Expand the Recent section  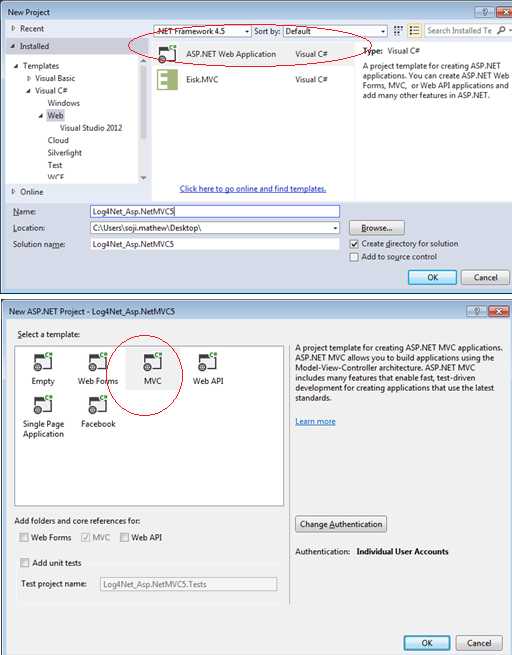[13, 28]
